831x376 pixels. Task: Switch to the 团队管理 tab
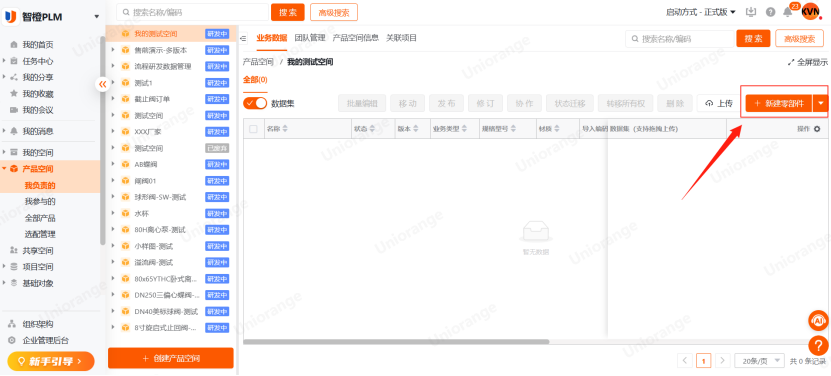(x=310, y=38)
